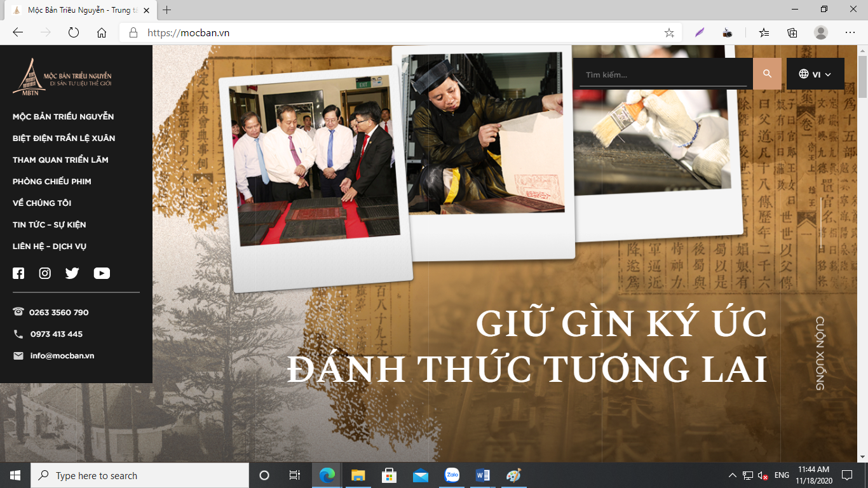
Task: Click the Mộc Bản Triều Nguyễn logo
Action: click(x=62, y=76)
